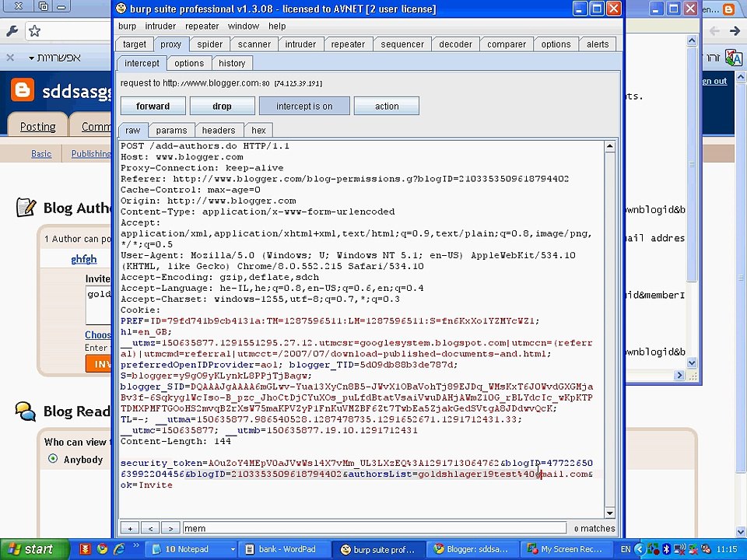Open proxy options sub-tab next to intercept
The height and width of the screenshot is (560, 747).
pyautogui.click(x=188, y=63)
